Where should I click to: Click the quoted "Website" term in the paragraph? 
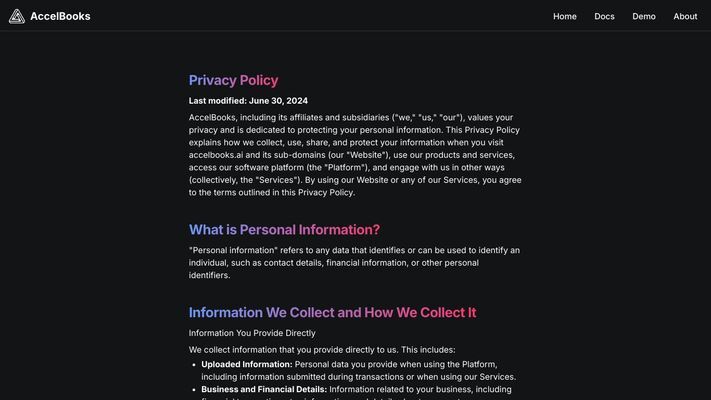[x=367, y=155]
